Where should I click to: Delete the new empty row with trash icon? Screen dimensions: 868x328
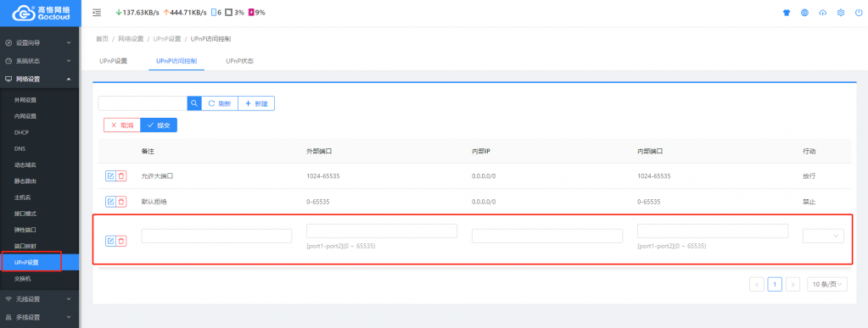point(121,241)
